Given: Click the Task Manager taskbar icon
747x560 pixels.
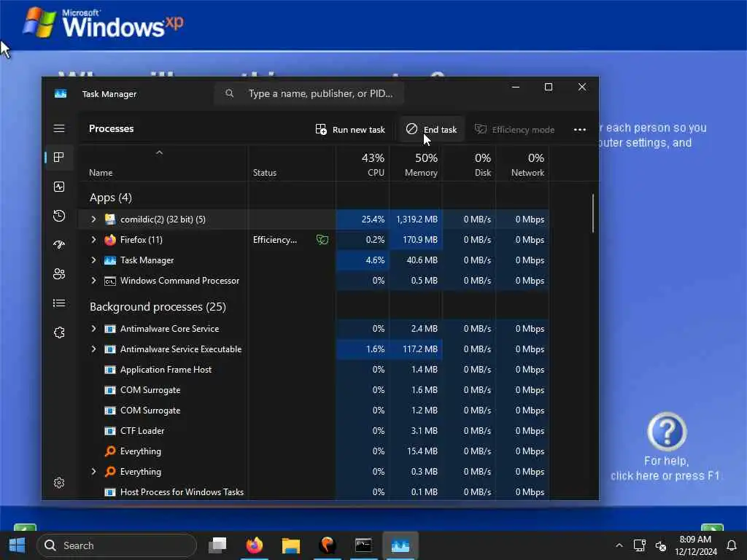Looking at the screenshot, I should click(x=400, y=545).
